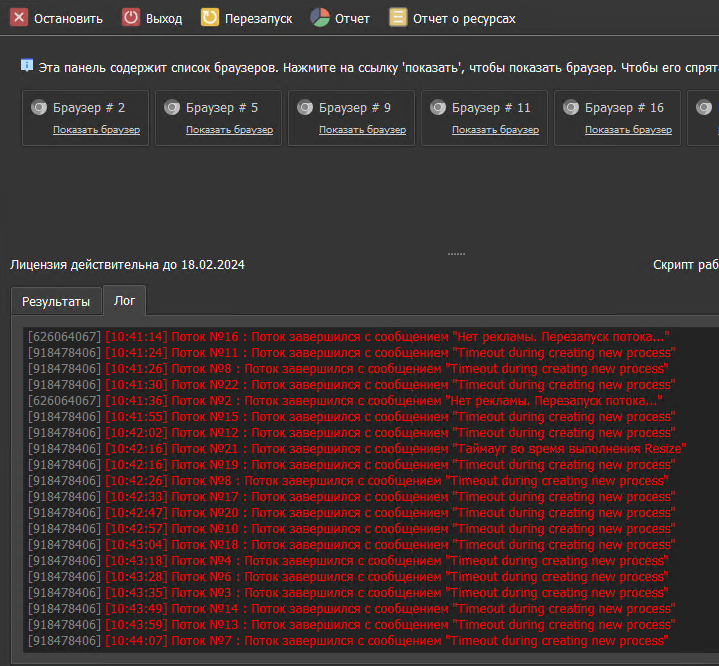The width and height of the screenshot is (719, 666).
Task: Click the Поток №21 Resize timeout log line
Action: [395, 449]
